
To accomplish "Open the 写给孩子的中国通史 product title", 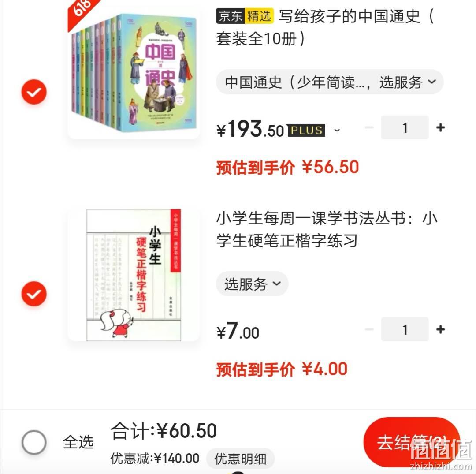I will (x=325, y=28).
